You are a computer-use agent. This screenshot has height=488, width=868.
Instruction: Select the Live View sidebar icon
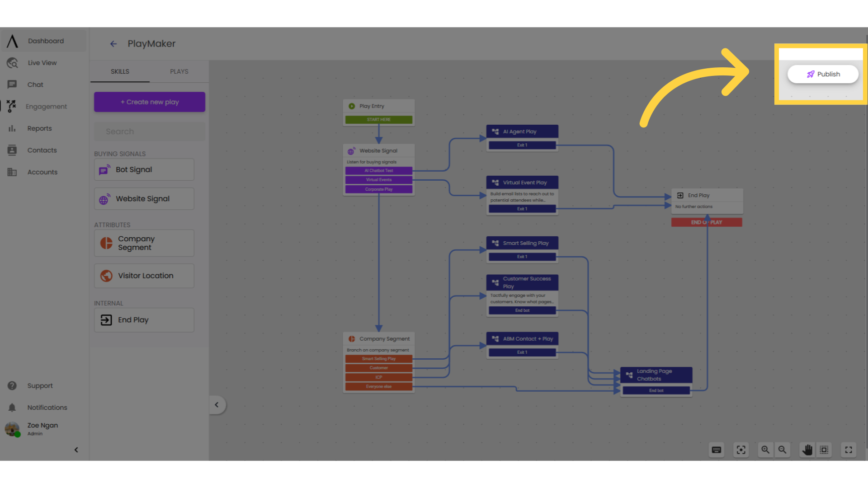11,62
